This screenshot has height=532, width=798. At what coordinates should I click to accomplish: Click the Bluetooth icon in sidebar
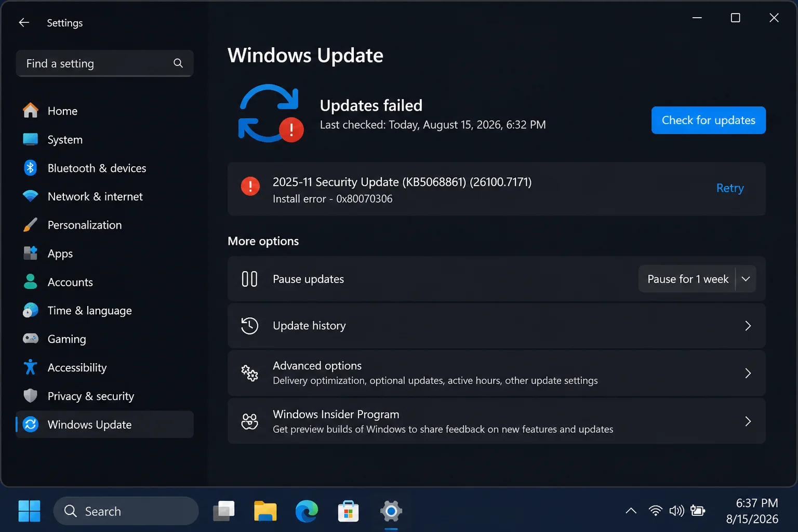31,168
